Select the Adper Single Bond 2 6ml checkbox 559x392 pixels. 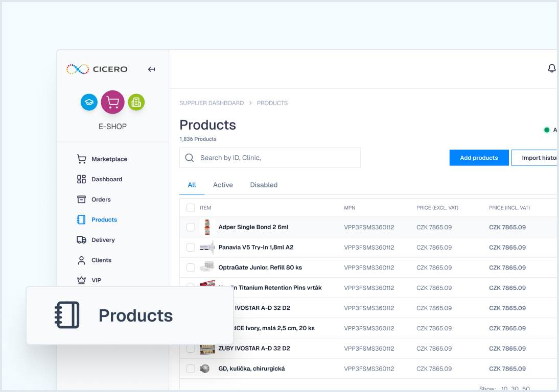click(x=191, y=227)
